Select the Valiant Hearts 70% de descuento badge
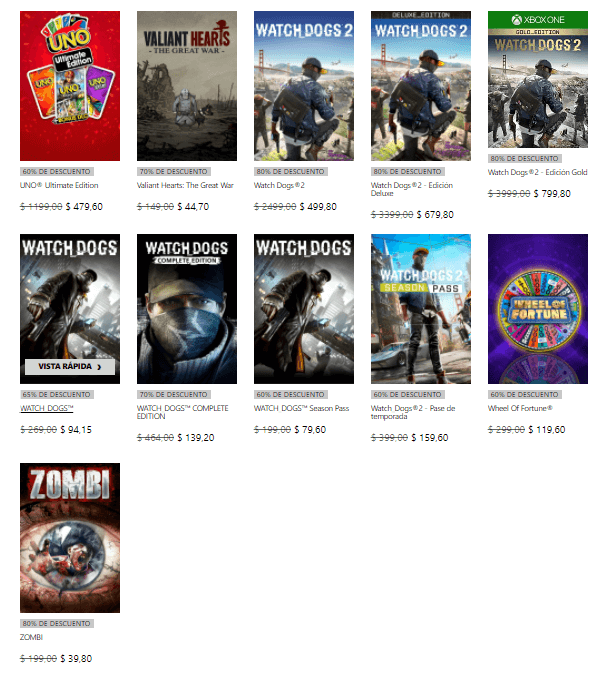Screen dimensions: 616x686 [x=174, y=172]
